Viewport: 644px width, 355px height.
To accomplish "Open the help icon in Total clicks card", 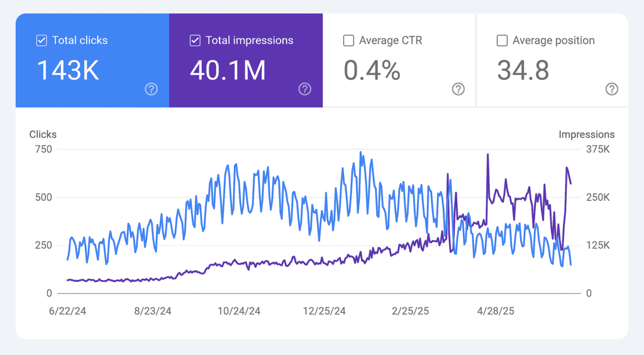I will (151, 89).
